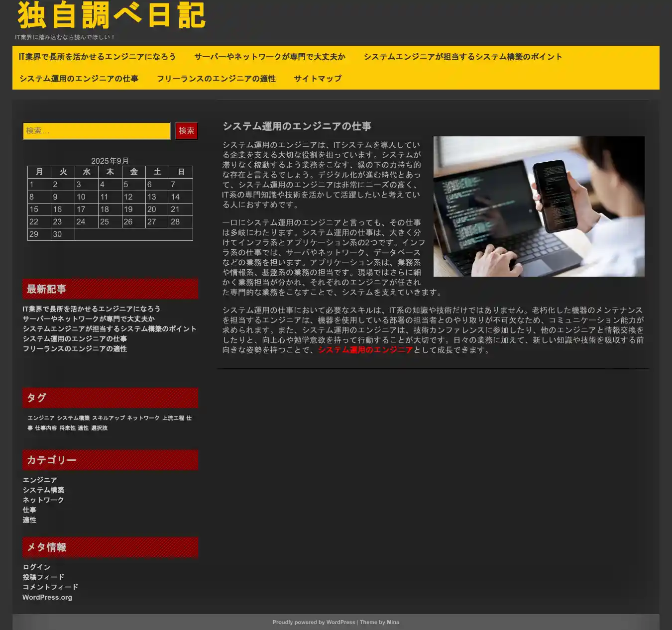Click the ログイン link
This screenshot has width=672, height=630.
(x=36, y=567)
